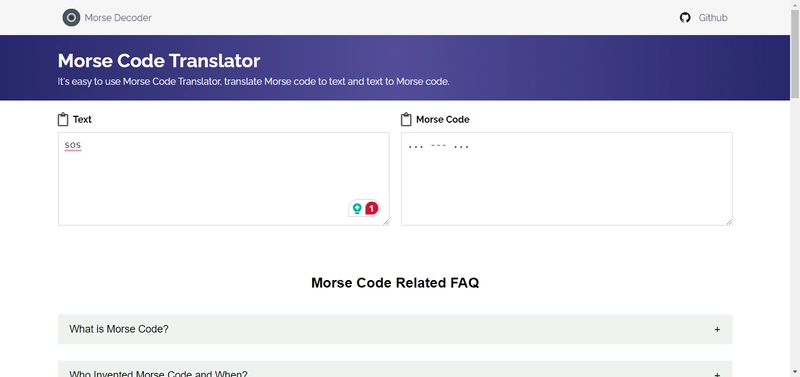Copy text using the Text clipboard icon
800x377 pixels.
coord(63,119)
